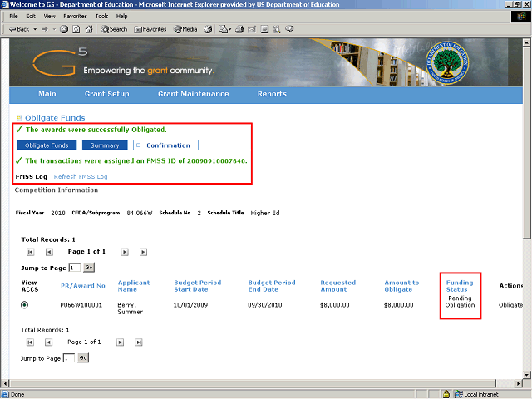Go back with the Back arrow button
This screenshot has width=532, height=399.
19,30
